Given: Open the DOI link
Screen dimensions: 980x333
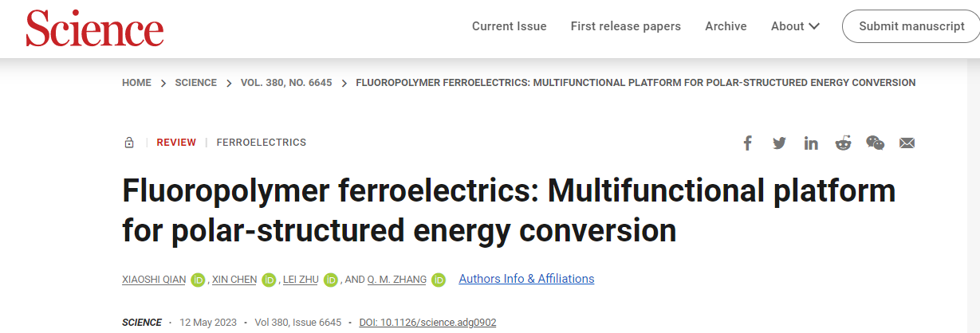Looking at the screenshot, I should (427, 323).
